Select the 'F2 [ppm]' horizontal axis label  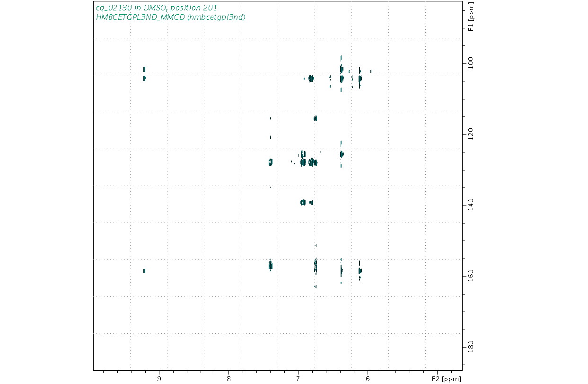[x=447, y=379]
